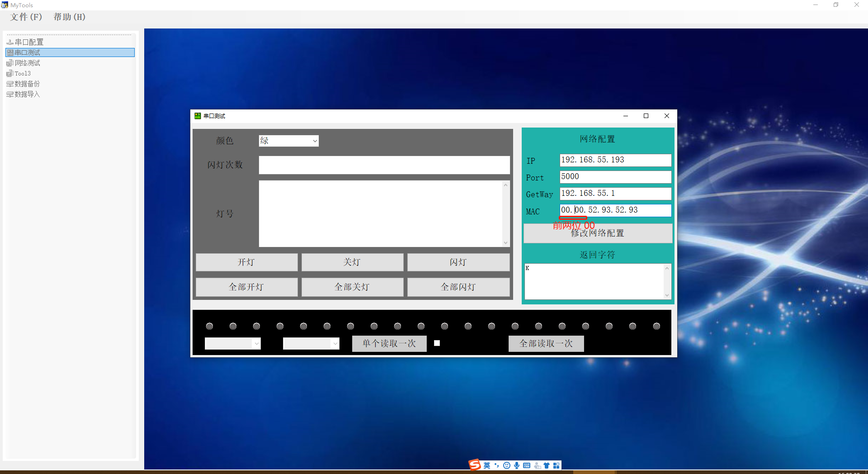Click the 网络测试 sidebar icon
The image size is (868, 474).
(x=10, y=63)
